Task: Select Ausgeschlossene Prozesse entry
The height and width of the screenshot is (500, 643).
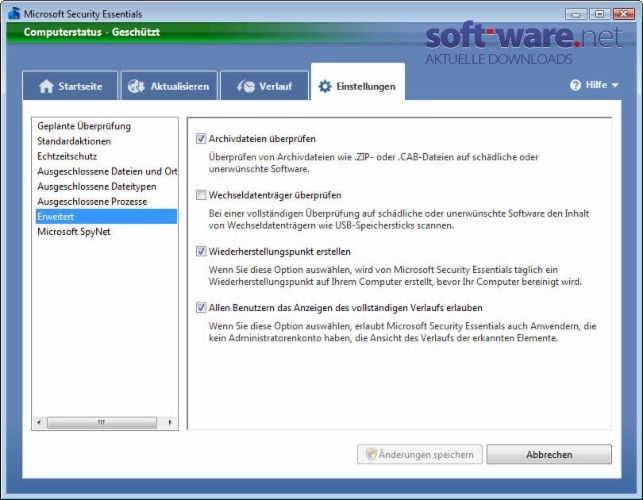Action: coord(106,201)
